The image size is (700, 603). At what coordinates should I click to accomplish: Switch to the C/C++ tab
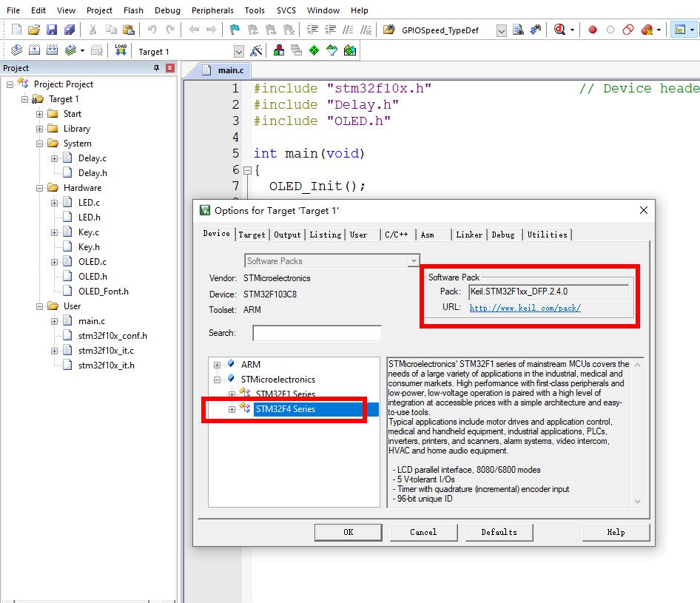pyautogui.click(x=397, y=235)
